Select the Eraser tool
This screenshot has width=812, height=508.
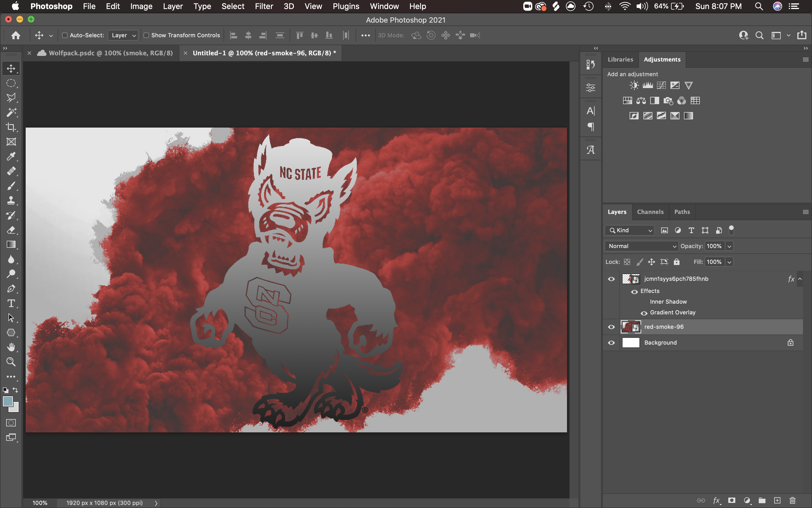pos(11,230)
